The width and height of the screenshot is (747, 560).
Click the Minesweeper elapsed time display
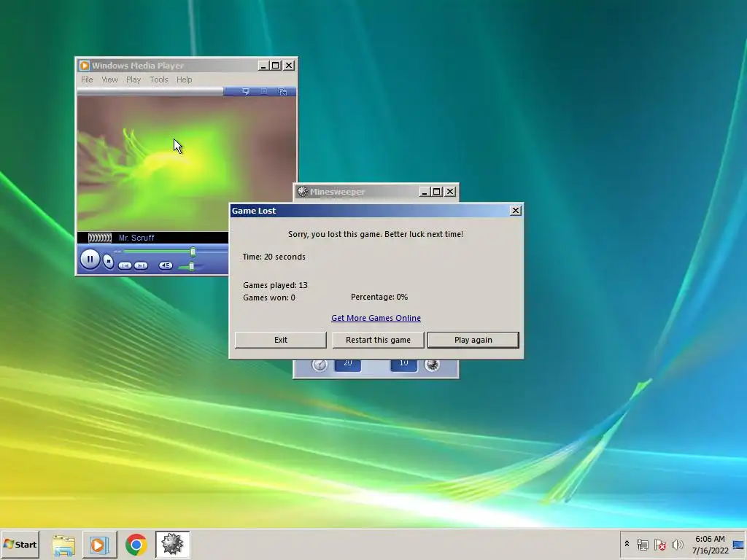348,365
